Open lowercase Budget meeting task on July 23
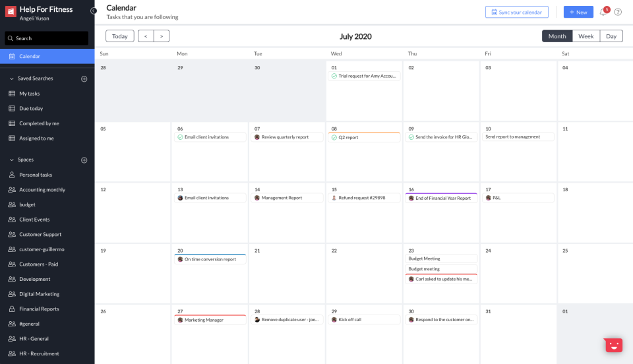Image resolution: width=633 pixels, height=364 pixels. coord(441,269)
